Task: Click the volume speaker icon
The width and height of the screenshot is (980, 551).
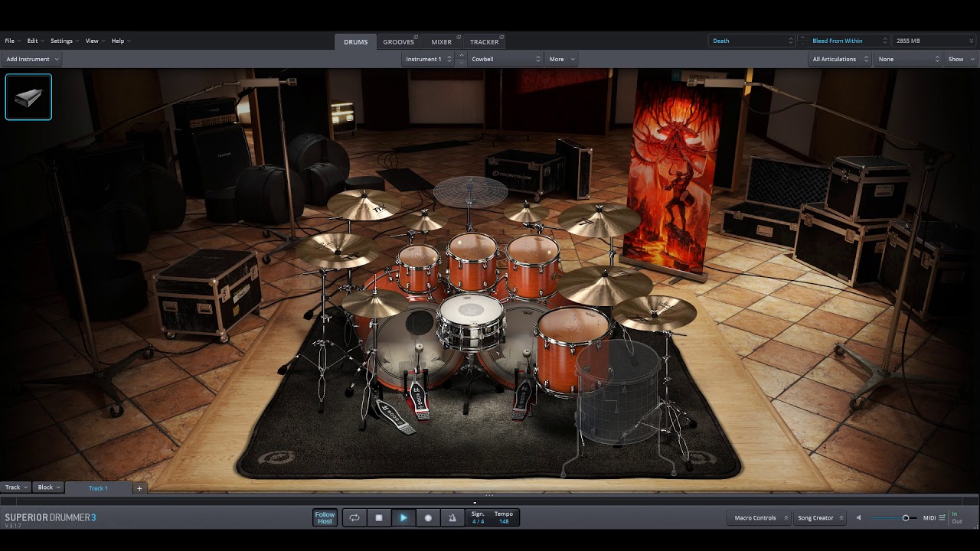Action: pyautogui.click(x=858, y=518)
